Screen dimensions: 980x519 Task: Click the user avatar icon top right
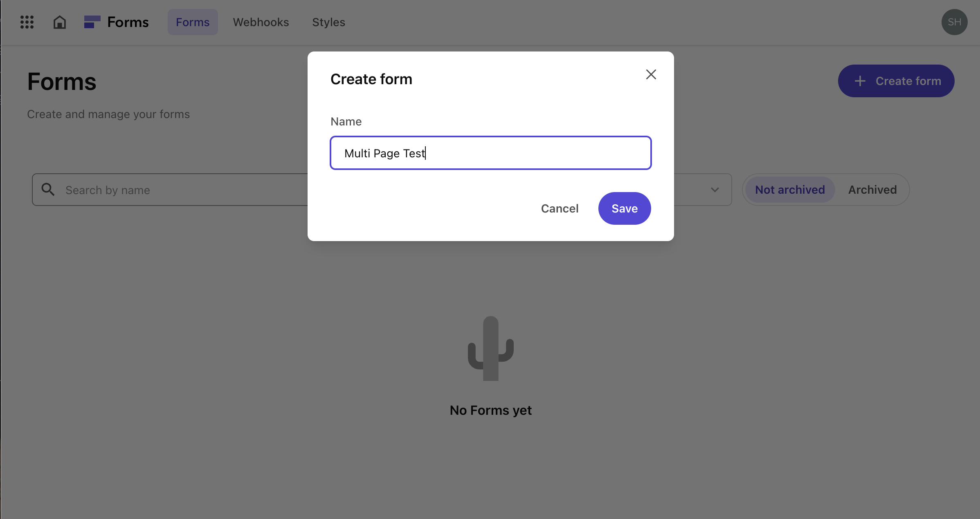coord(954,21)
